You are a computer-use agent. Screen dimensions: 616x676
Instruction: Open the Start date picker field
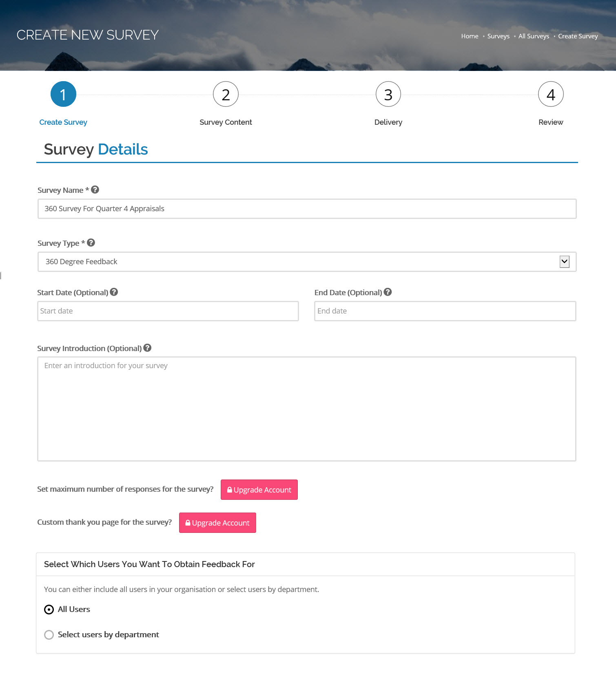pyautogui.click(x=168, y=311)
